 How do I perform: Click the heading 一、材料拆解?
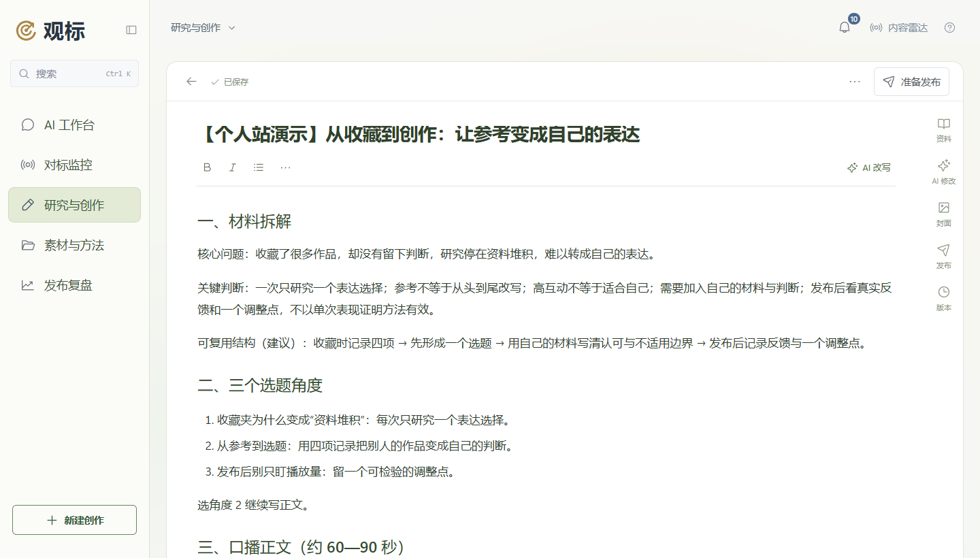(x=244, y=221)
